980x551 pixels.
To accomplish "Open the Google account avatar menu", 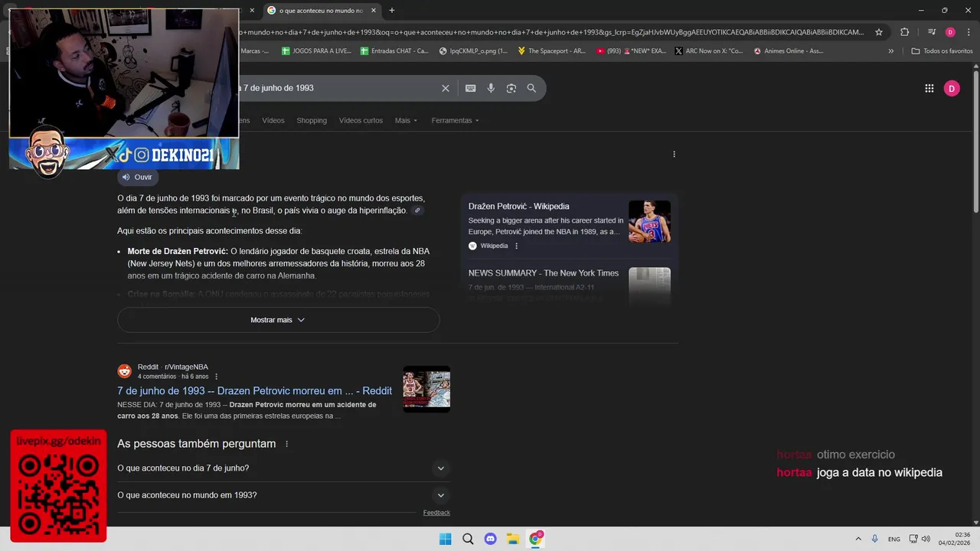I will (952, 88).
